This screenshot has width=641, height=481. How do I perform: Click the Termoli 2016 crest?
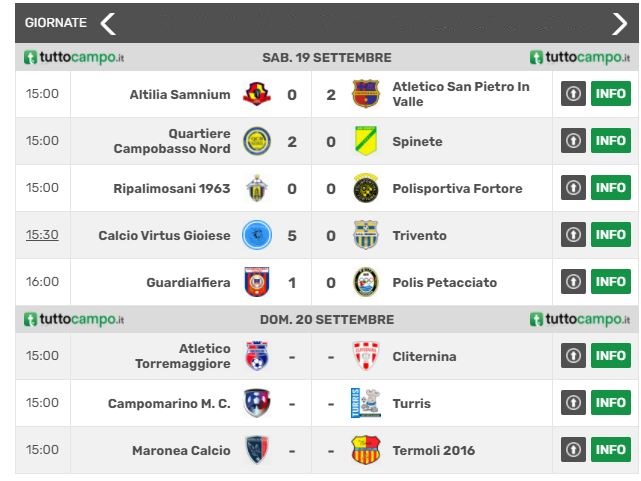point(365,450)
